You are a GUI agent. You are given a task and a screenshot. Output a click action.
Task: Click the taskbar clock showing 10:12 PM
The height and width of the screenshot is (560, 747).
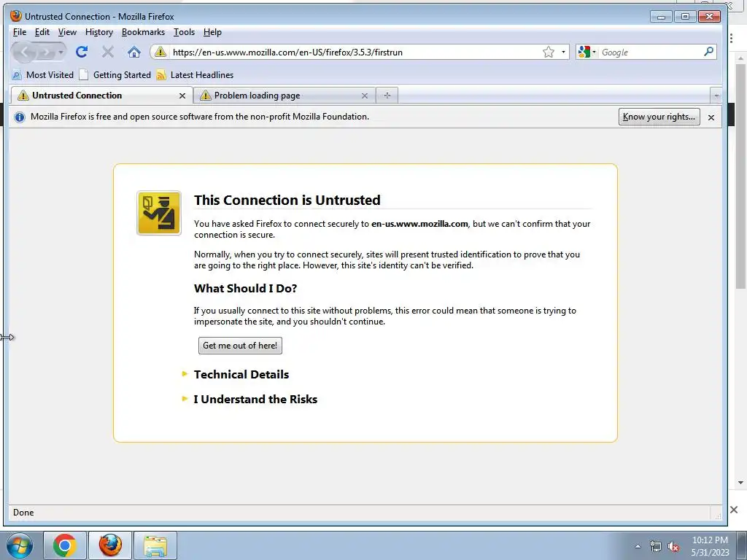pos(710,546)
